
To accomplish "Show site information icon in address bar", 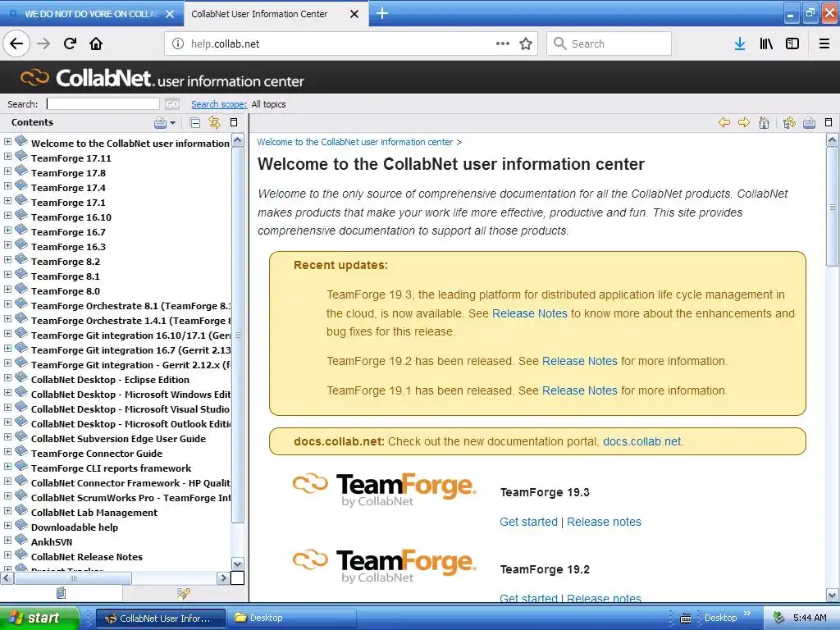I will pyautogui.click(x=178, y=43).
